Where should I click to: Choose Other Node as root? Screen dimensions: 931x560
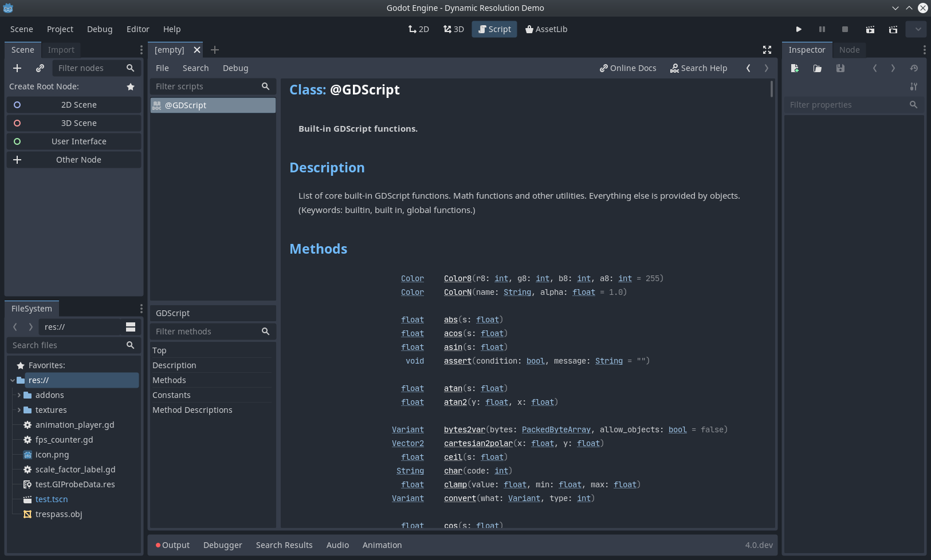tap(74, 160)
